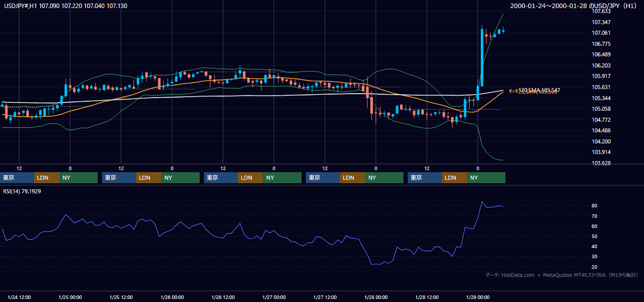Click the rightmost 東京 session block
Screen dimensions: 644x302
[x=425, y=178]
